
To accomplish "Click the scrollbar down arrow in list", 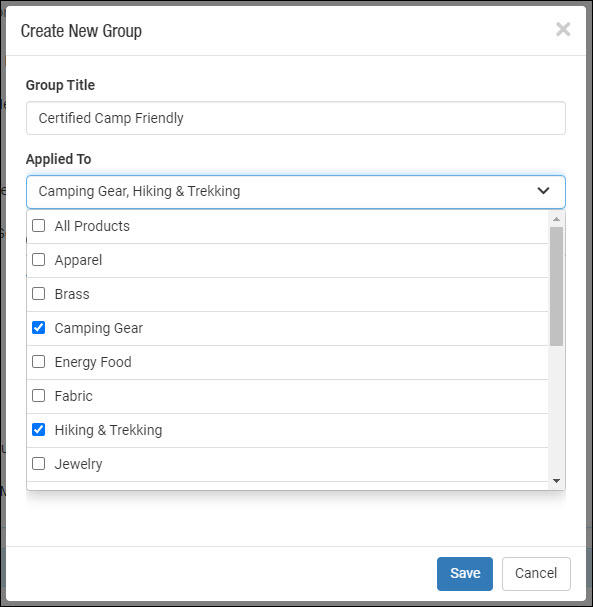I will 557,481.
